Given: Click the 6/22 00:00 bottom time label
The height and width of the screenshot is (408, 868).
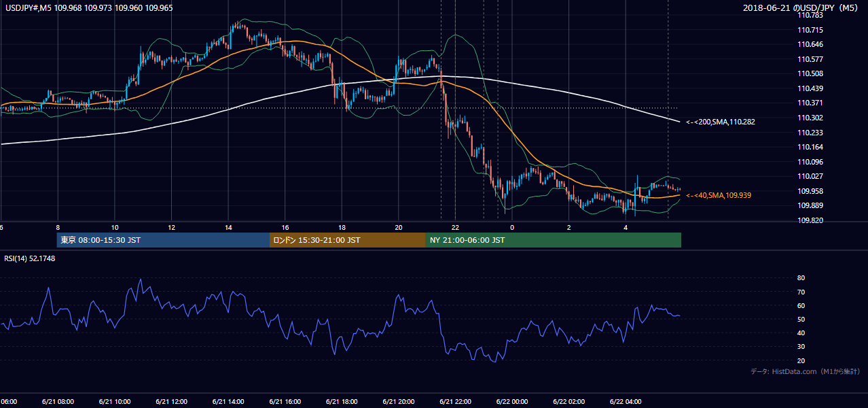Looking at the screenshot, I should pos(512,401).
